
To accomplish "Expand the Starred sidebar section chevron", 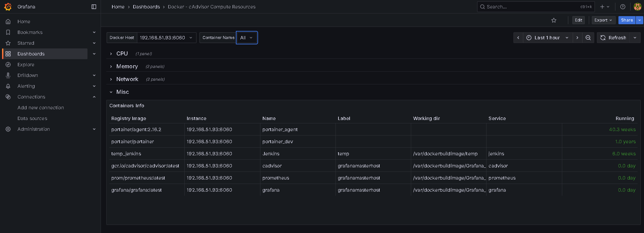I will [94, 43].
